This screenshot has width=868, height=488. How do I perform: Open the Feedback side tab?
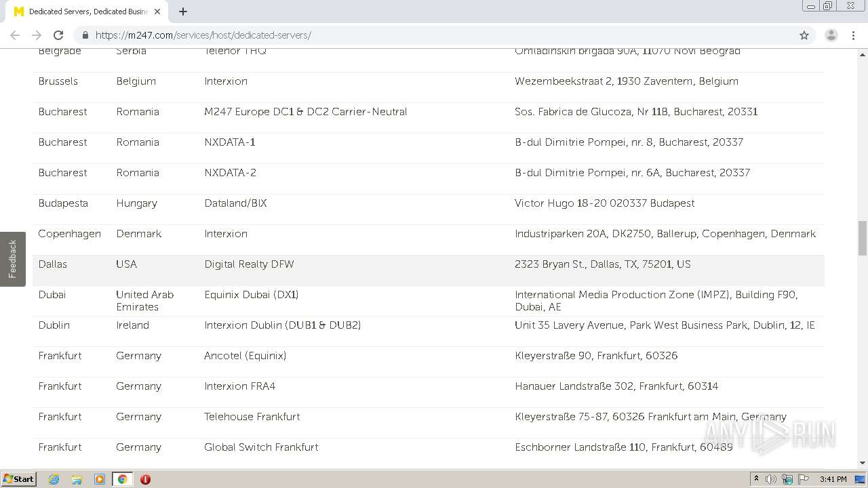(12, 259)
